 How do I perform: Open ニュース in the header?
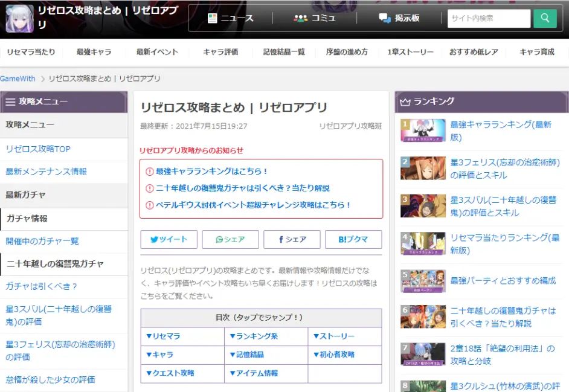pyautogui.click(x=230, y=18)
